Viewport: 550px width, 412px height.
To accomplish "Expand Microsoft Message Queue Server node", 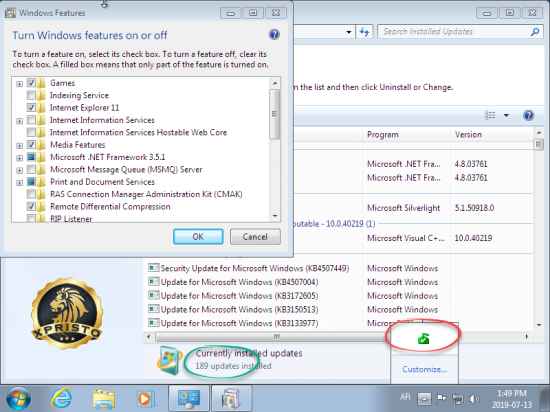I will click(20, 170).
